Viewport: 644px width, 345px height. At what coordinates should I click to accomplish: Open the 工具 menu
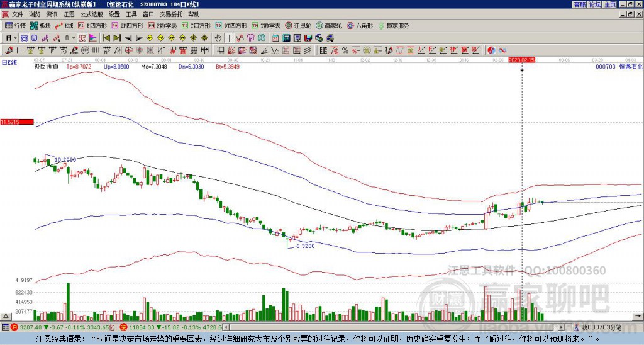click(131, 14)
